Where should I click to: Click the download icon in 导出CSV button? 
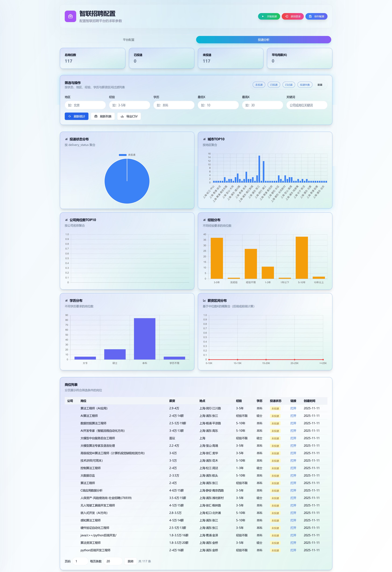122,116
